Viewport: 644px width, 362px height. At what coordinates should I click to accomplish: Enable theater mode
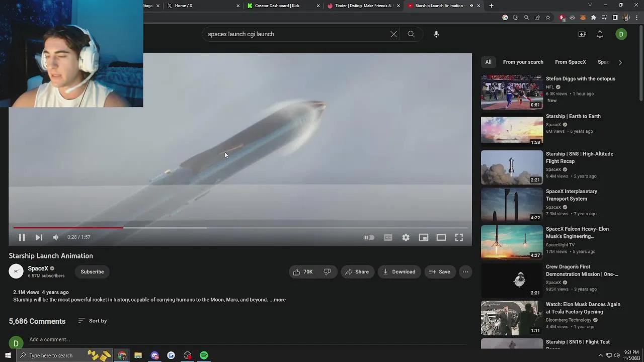tap(441, 237)
